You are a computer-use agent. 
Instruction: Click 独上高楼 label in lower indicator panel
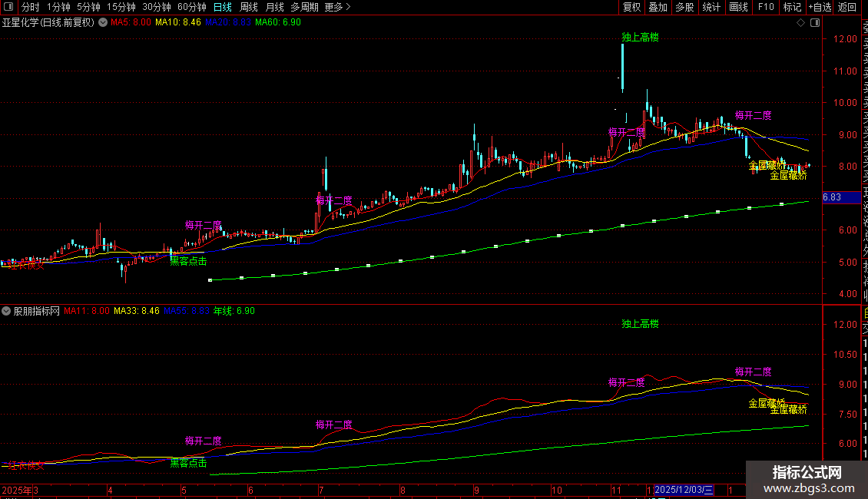tap(640, 324)
